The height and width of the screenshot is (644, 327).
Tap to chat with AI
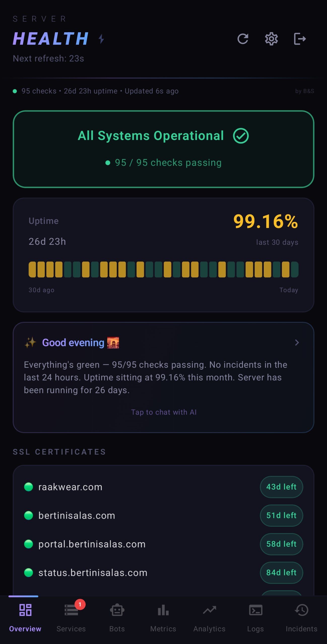(x=163, y=412)
